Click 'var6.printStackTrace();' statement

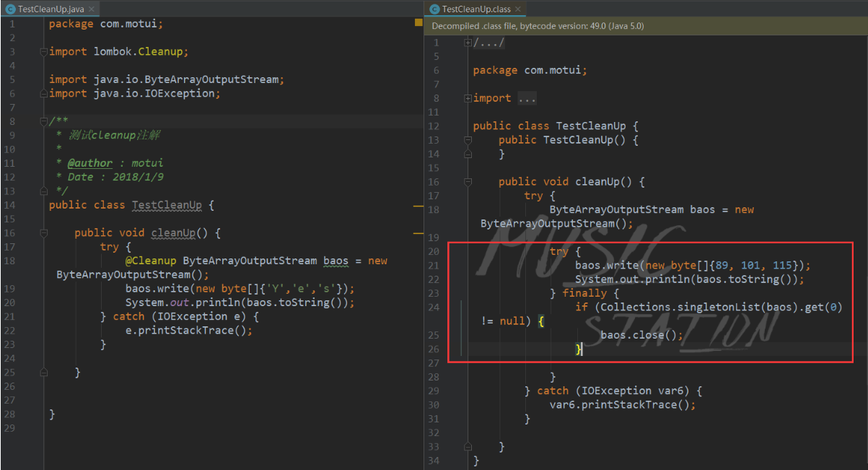[623, 404]
